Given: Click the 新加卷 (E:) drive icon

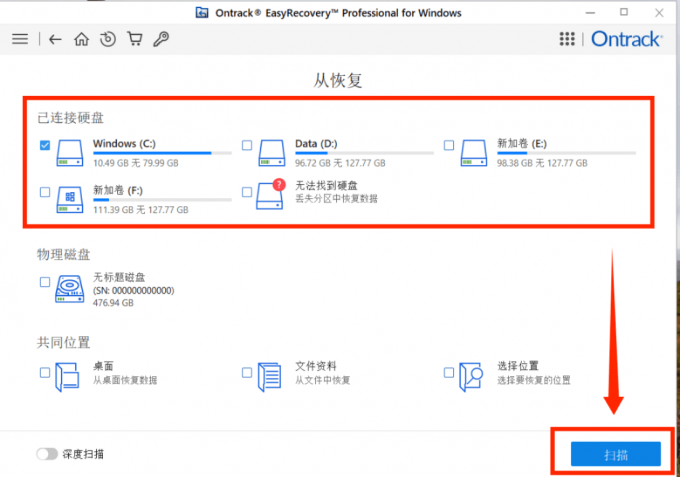Looking at the screenshot, I should (x=474, y=153).
